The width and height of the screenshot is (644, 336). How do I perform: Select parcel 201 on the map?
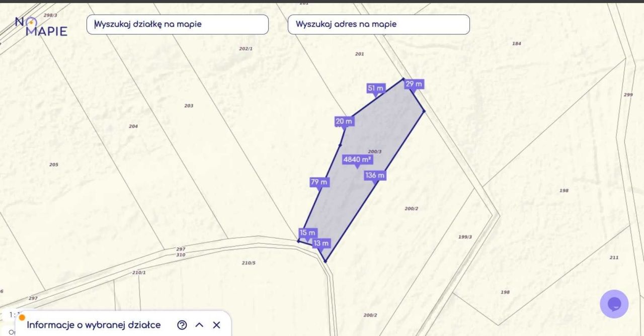[x=359, y=54]
